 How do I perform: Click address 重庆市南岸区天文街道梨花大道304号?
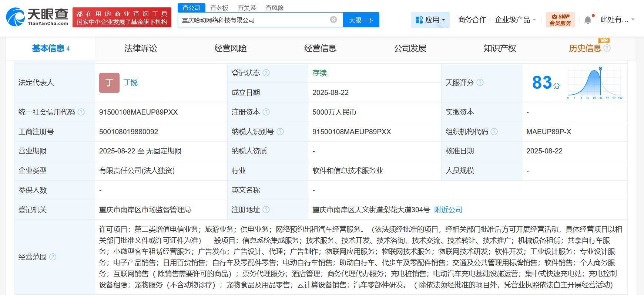click(371, 210)
